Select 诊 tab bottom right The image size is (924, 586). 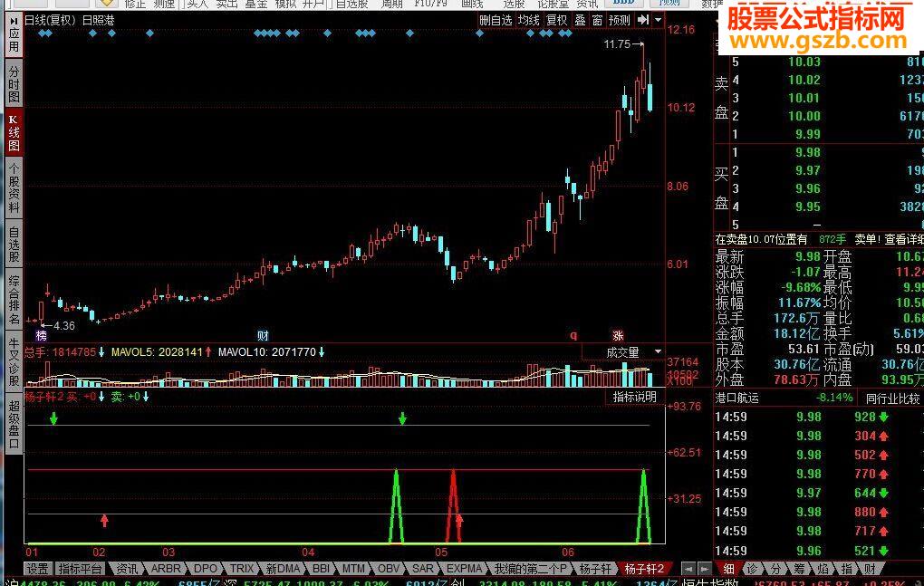click(x=752, y=569)
